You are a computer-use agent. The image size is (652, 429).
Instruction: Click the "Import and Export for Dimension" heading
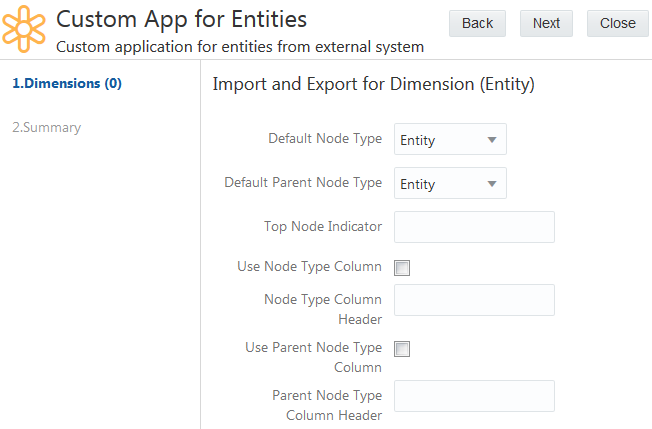click(x=373, y=85)
